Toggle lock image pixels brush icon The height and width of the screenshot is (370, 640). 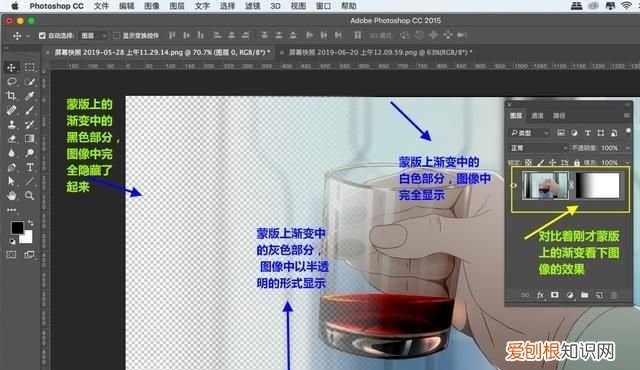coord(540,162)
